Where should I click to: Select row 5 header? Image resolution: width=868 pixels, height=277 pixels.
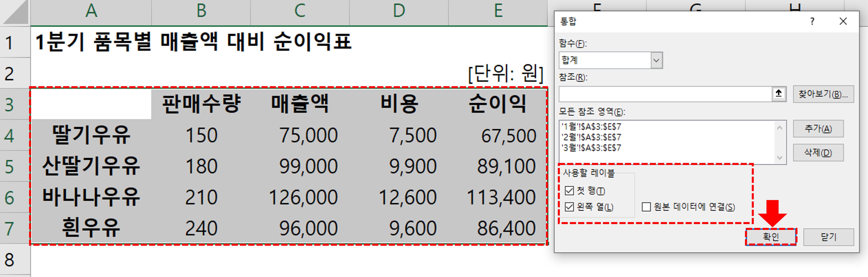(15, 166)
